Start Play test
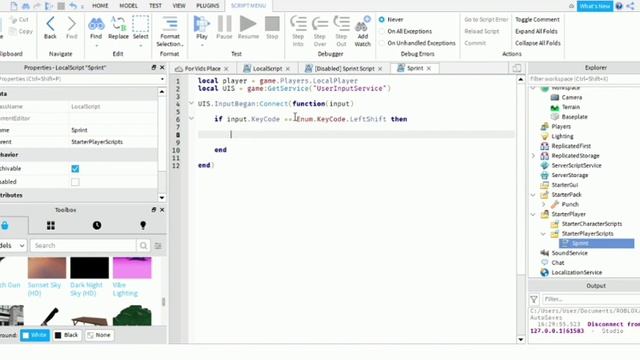640x360 pixels. pos(202,24)
